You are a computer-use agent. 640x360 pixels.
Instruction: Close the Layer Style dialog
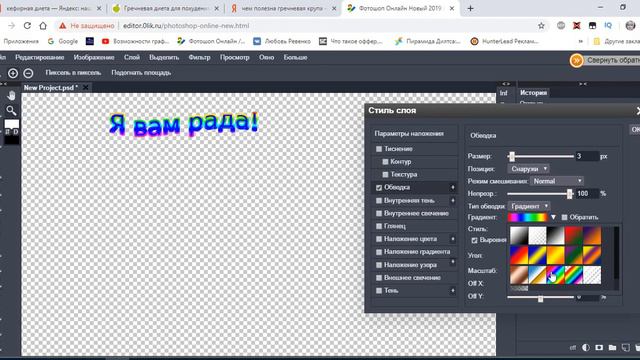click(x=638, y=111)
